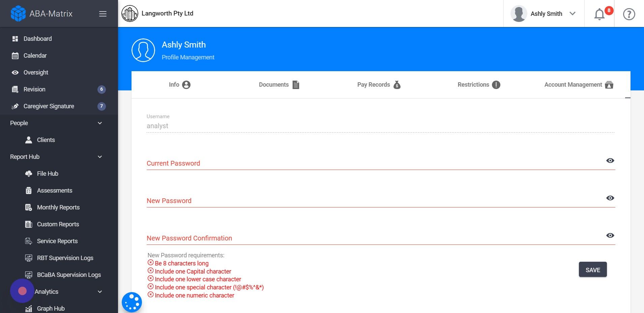Switch to the Documents tab
This screenshot has height=313, width=644.
[x=279, y=85]
